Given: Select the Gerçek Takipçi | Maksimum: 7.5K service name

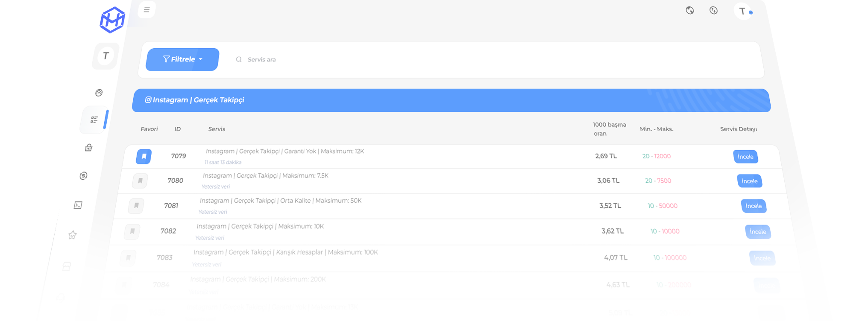Looking at the screenshot, I should (x=266, y=175).
